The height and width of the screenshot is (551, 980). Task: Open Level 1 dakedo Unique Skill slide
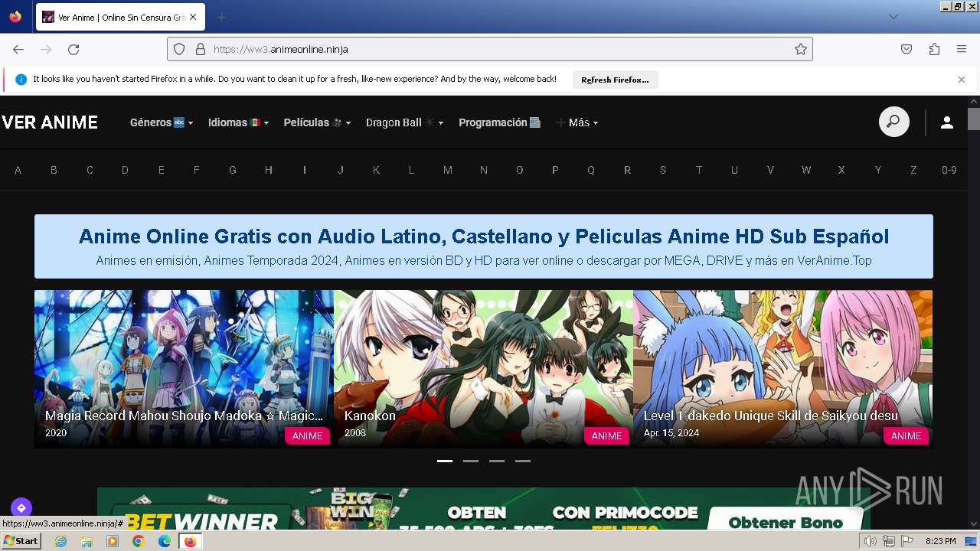(x=782, y=369)
